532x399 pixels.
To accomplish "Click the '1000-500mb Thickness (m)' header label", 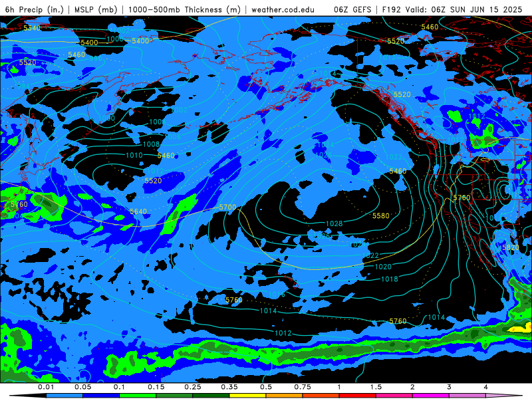I will tap(184, 9).
